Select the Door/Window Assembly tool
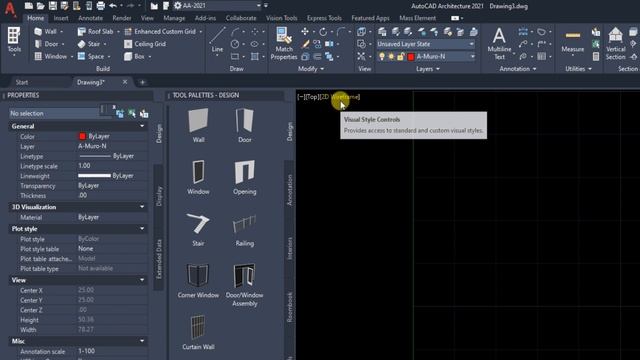This screenshot has width=640, height=360. tap(244, 284)
